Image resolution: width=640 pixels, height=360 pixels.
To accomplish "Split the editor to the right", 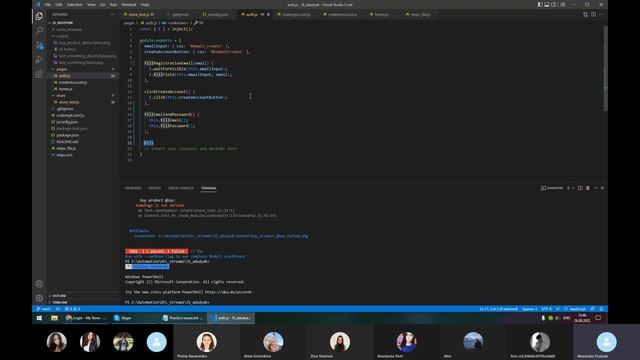I will (x=593, y=14).
